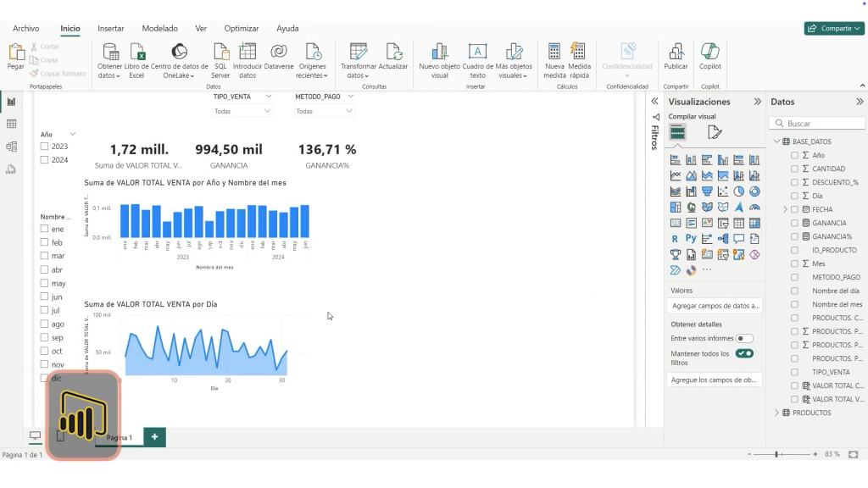Click Publicar icon in the ribbon
Screen dimensions: 868x488
(x=676, y=53)
